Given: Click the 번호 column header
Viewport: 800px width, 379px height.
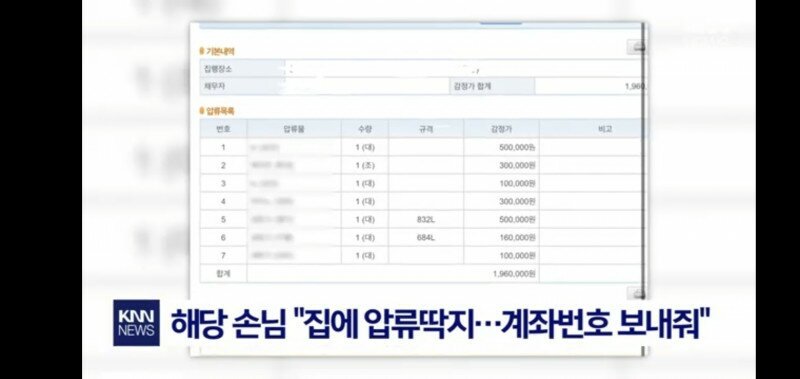Looking at the screenshot, I should tap(223, 129).
